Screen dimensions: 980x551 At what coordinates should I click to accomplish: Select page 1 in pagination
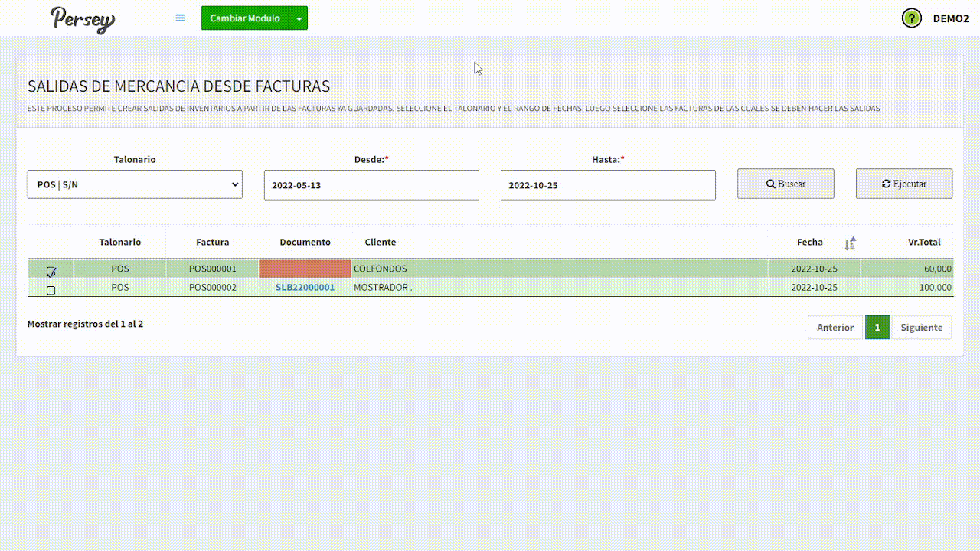[877, 328]
